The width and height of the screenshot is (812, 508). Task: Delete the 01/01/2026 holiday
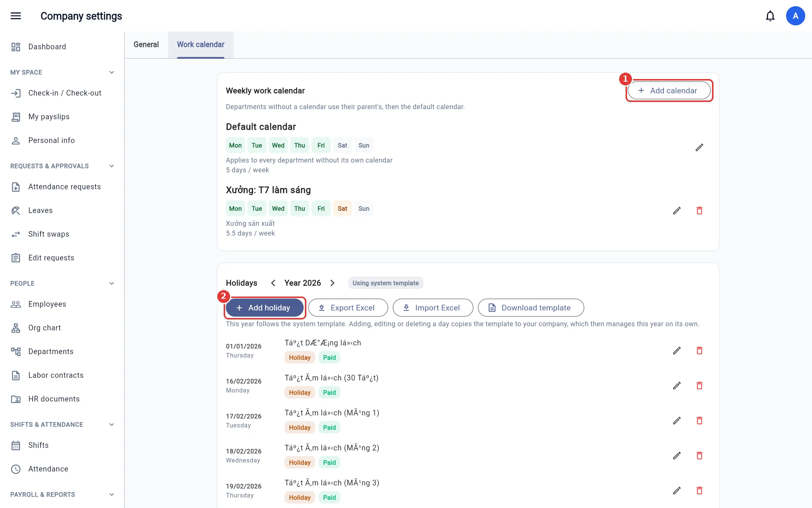699,350
